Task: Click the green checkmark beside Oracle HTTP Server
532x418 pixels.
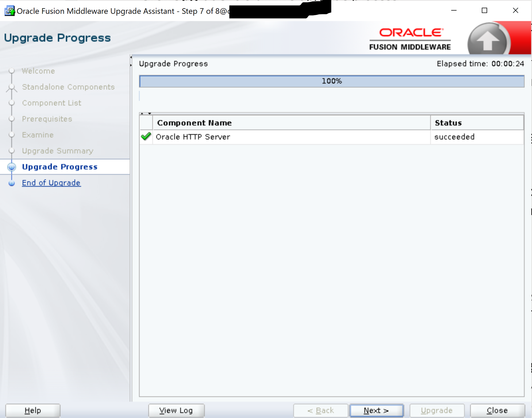Action: click(146, 137)
